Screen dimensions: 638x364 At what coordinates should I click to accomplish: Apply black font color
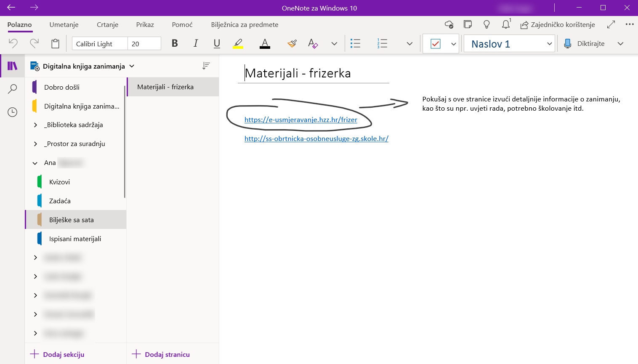pos(265,43)
